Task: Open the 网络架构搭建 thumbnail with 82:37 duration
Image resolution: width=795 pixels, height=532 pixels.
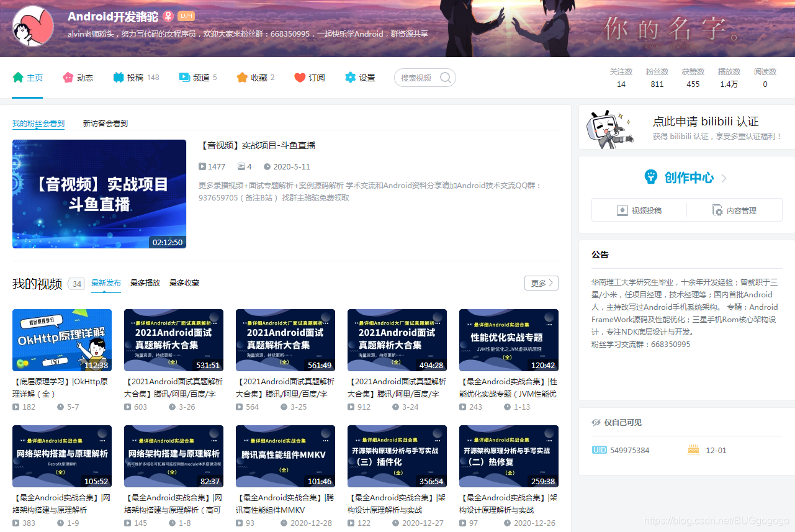Action: coord(174,456)
